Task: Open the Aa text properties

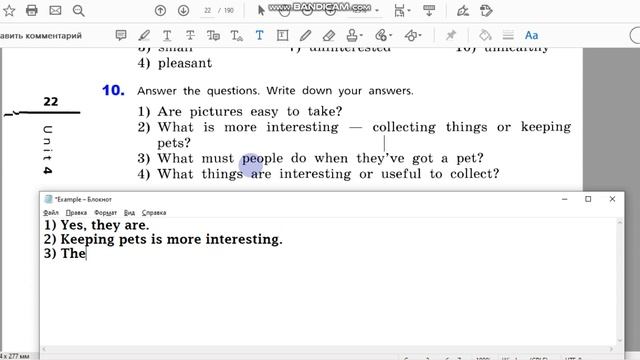Action: [x=531, y=36]
